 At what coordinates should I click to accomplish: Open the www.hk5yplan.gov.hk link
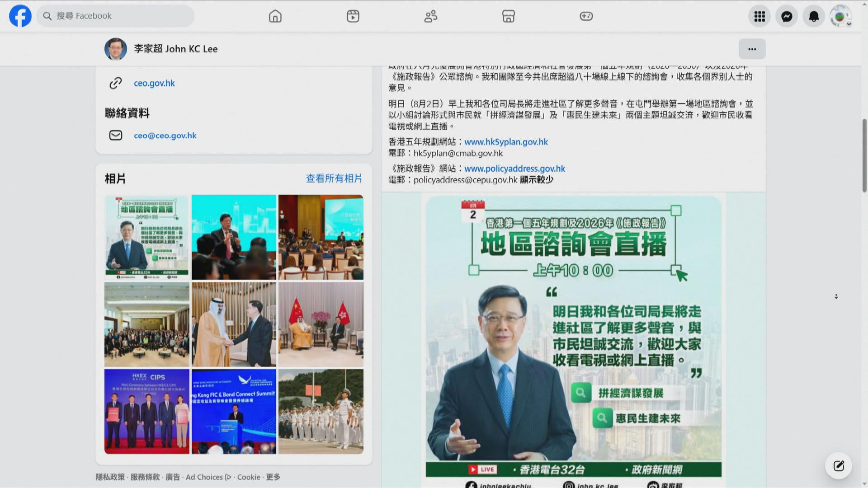(506, 142)
